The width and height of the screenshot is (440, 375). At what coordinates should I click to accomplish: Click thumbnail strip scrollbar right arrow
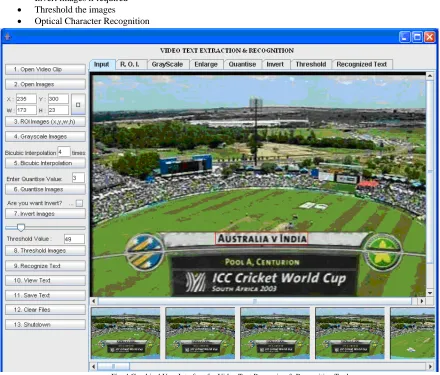[x=431, y=367]
